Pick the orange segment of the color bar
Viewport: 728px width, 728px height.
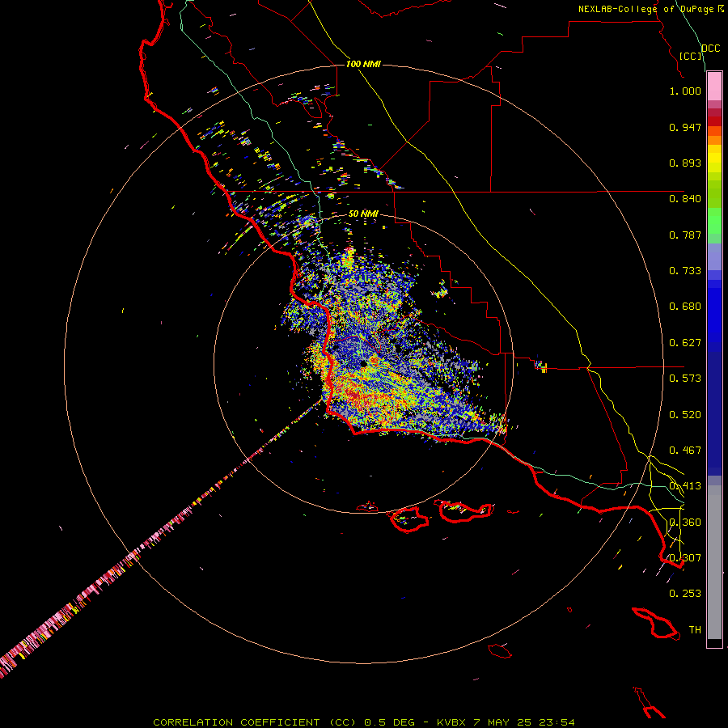coord(714,140)
